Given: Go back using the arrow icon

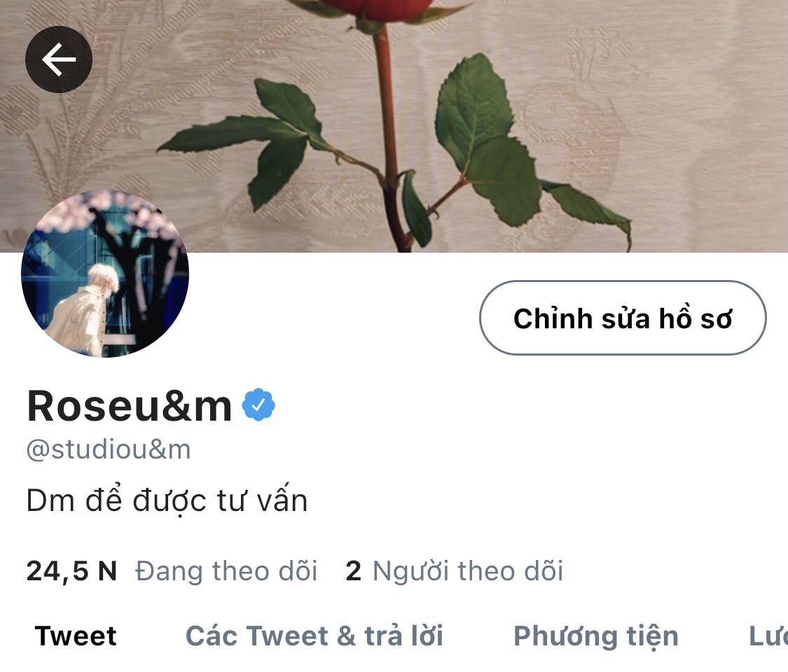Looking at the screenshot, I should [59, 59].
